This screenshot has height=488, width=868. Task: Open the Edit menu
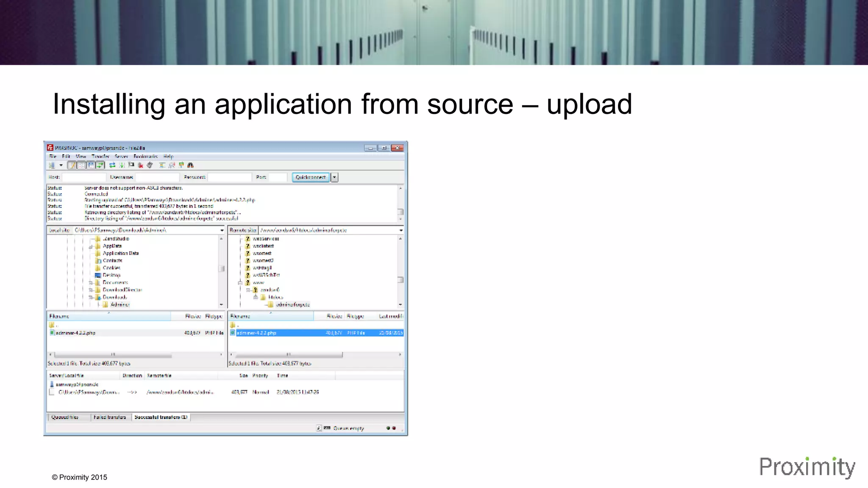66,156
